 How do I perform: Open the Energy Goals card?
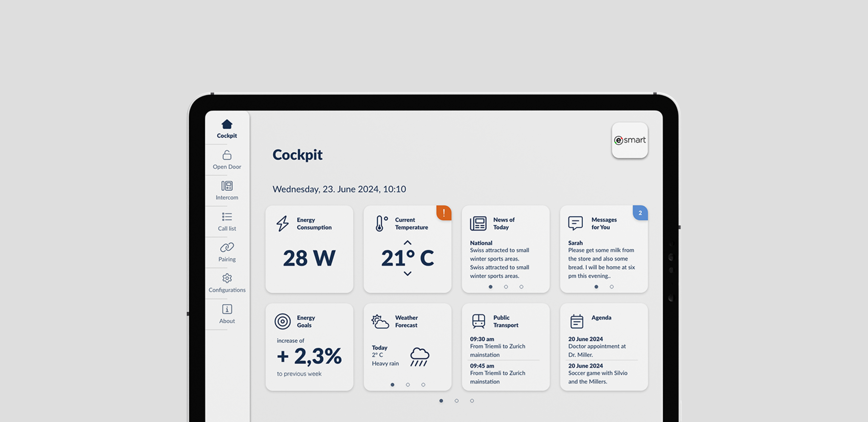coord(309,347)
